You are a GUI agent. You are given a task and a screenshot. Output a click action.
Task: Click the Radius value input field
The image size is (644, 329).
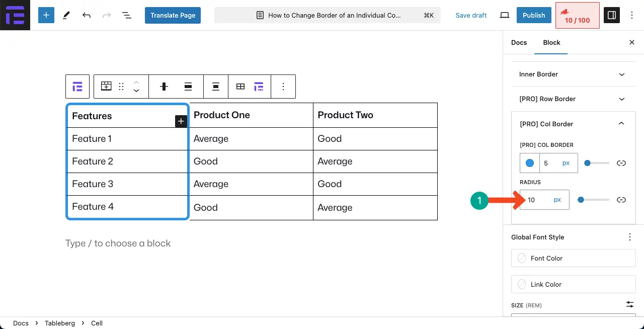[x=536, y=200]
